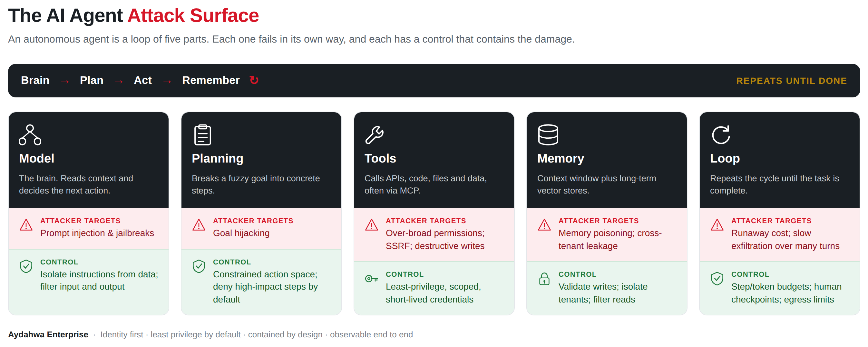Click 'Isolate instructions from data' control text

coord(99,280)
